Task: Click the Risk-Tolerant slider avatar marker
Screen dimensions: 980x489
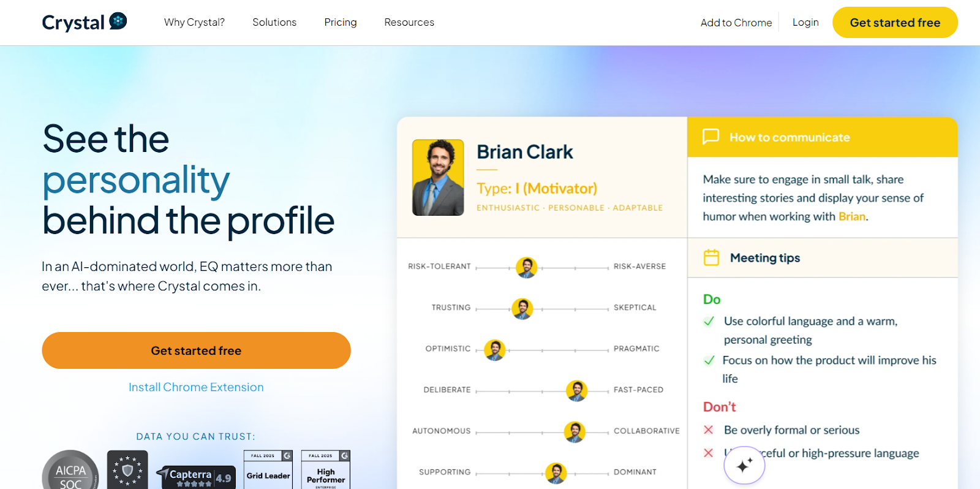Action: pos(527,267)
